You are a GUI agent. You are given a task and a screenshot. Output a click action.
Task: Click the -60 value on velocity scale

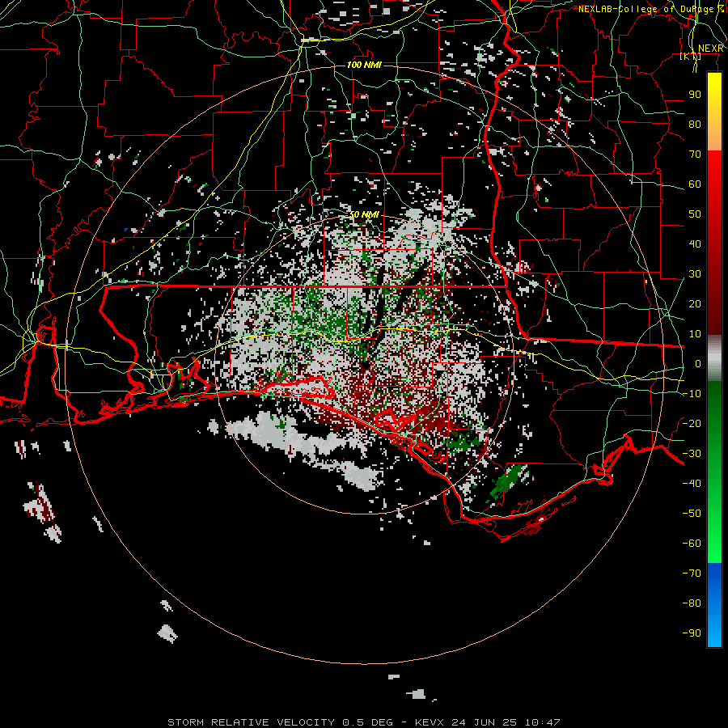(x=692, y=544)
